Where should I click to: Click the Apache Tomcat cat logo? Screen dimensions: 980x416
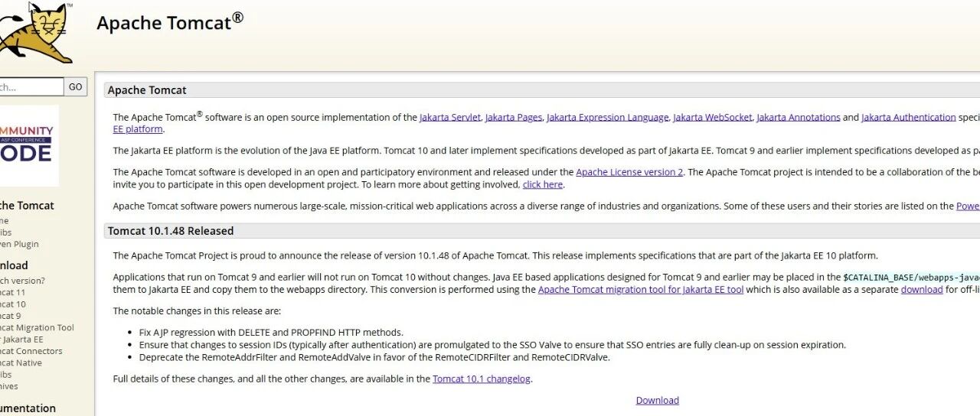(35, 33)
